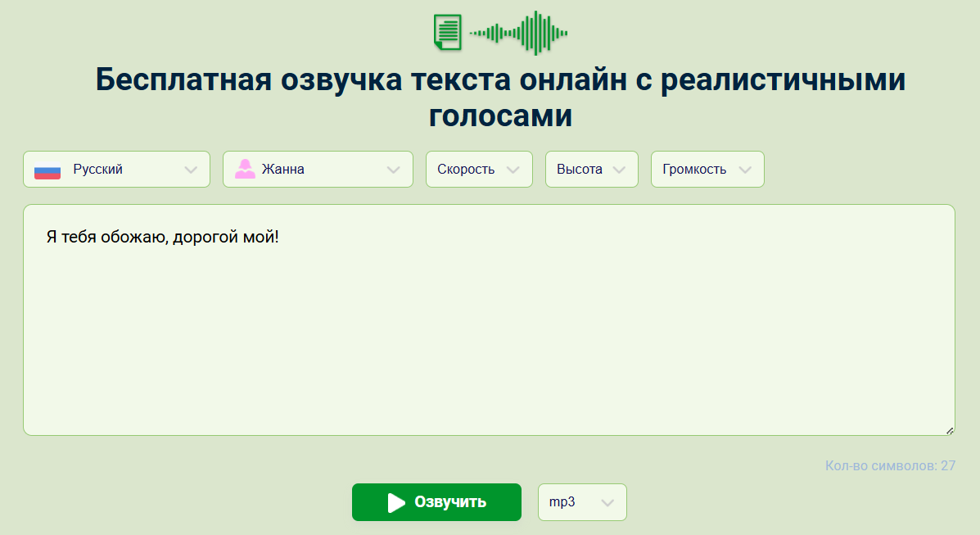Viewport: 980px width, 535px height.
Task: Open the Русский language dropdown
Action: tap(116, 170)
